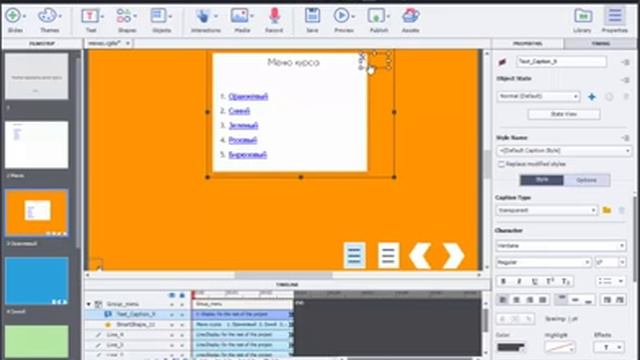Click the Object State options menu icon
Image resolution: width=640 pixels, height=360 pixels.
click(626, 80)
